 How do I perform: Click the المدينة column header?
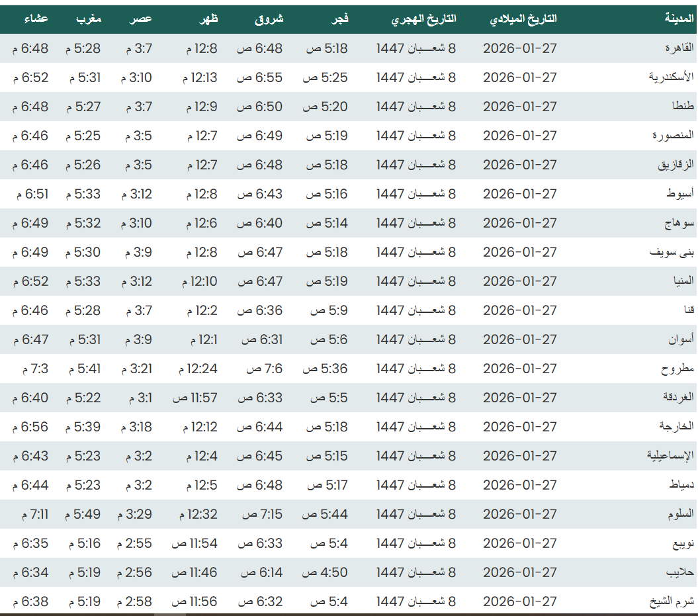pyautogui.click(x=679, y=19)
